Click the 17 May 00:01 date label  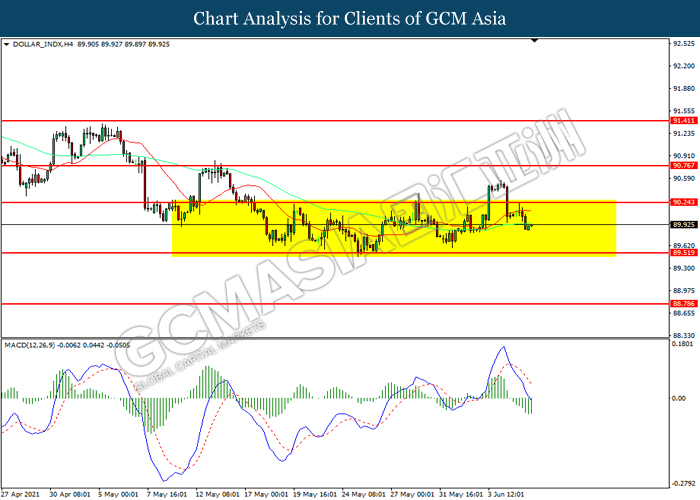(x=266, y=495)
